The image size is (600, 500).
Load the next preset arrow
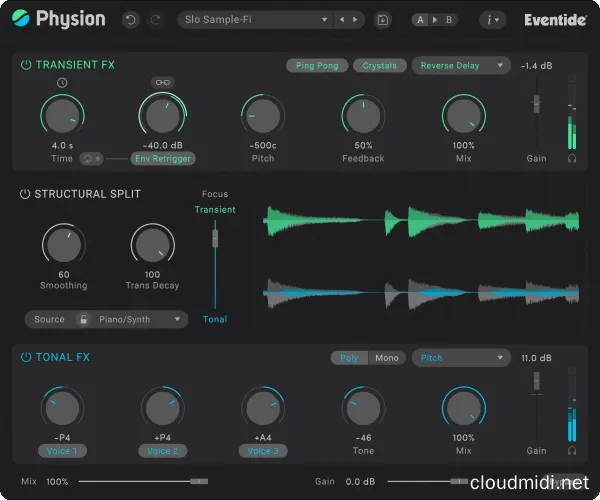(x=355, y=20)
